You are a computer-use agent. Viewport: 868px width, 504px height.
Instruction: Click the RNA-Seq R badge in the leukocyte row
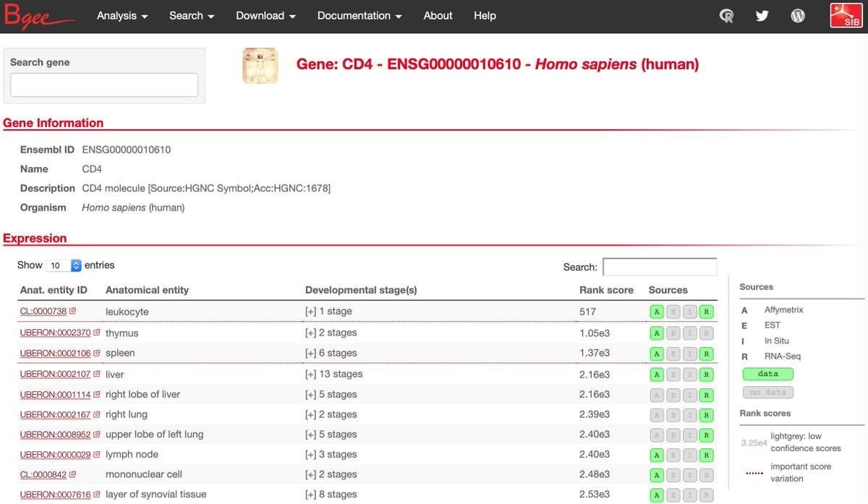(707, 312)
